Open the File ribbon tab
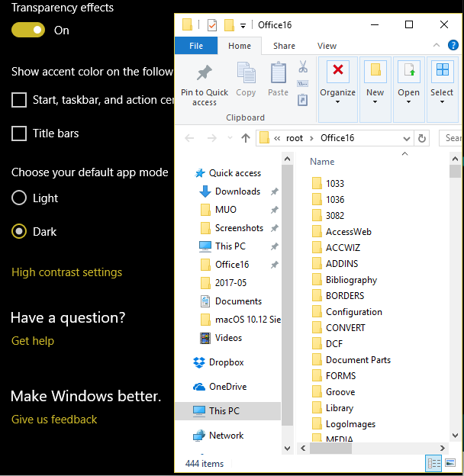 click(x=196, y=46)
